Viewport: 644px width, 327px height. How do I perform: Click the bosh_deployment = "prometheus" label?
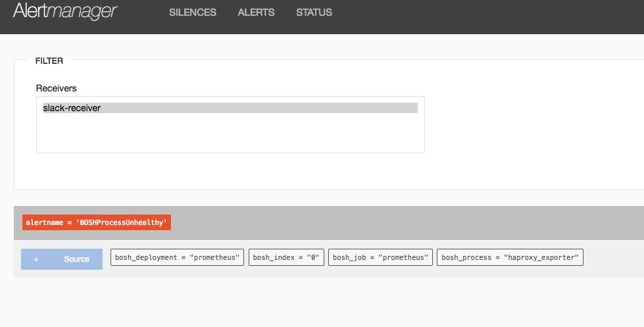(x=177, y=257)
